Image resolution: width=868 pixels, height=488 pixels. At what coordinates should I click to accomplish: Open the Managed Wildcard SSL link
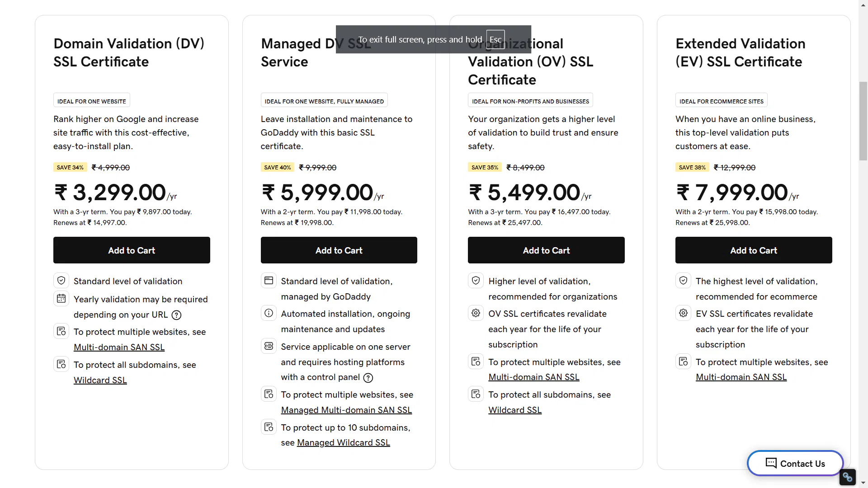click(343, 443)
